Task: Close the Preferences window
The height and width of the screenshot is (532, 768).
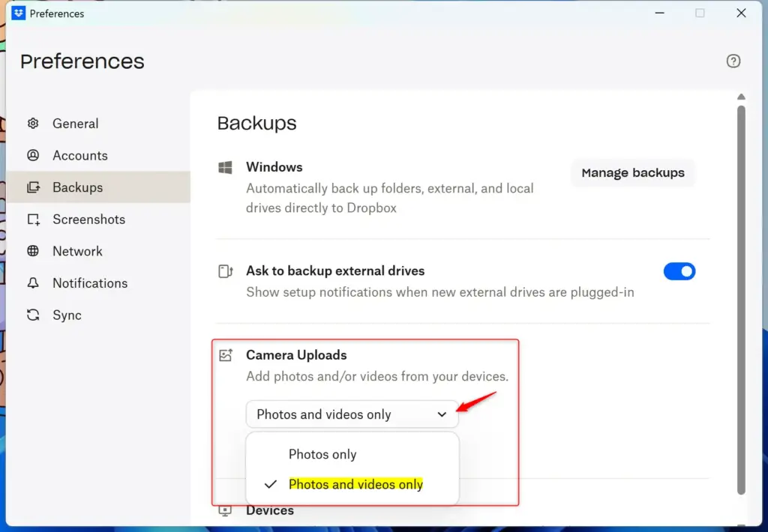Action: [x=741, y=13]
